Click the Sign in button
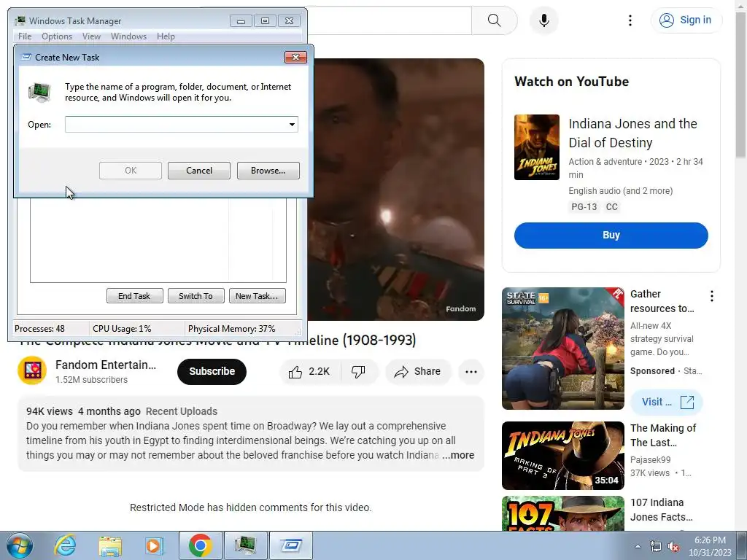 686,20
